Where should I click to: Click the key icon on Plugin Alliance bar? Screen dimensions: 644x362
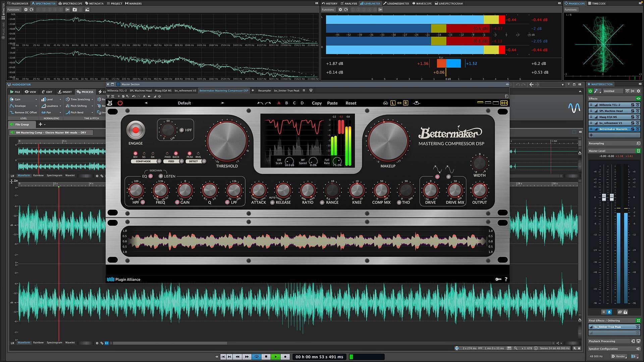pos(498,279)
